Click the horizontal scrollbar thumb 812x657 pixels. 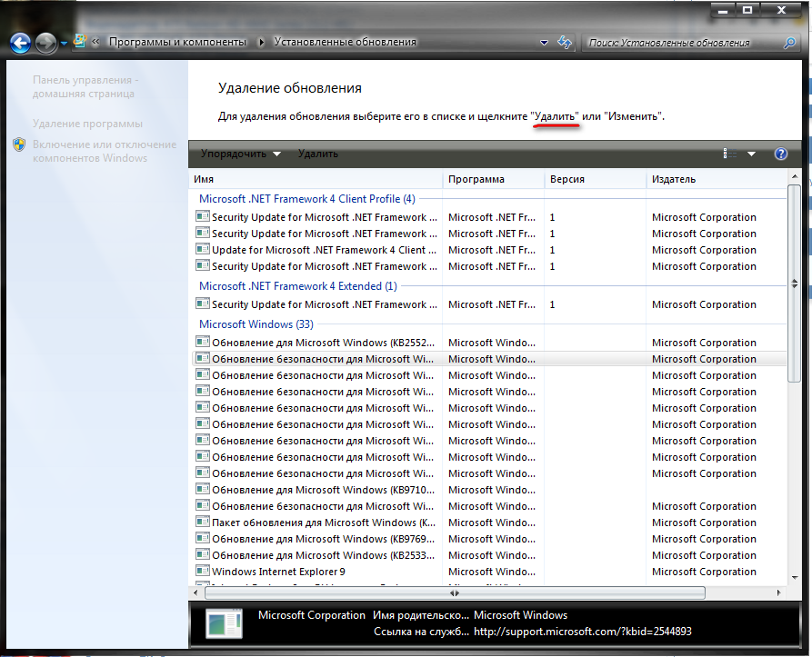[x=455, y=592]
